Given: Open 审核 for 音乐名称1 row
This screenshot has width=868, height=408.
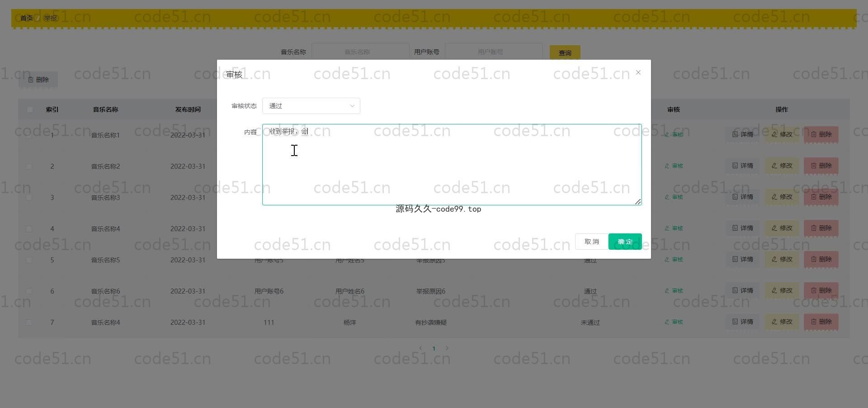Looking at the screenshot, I should tap(674, 135).
